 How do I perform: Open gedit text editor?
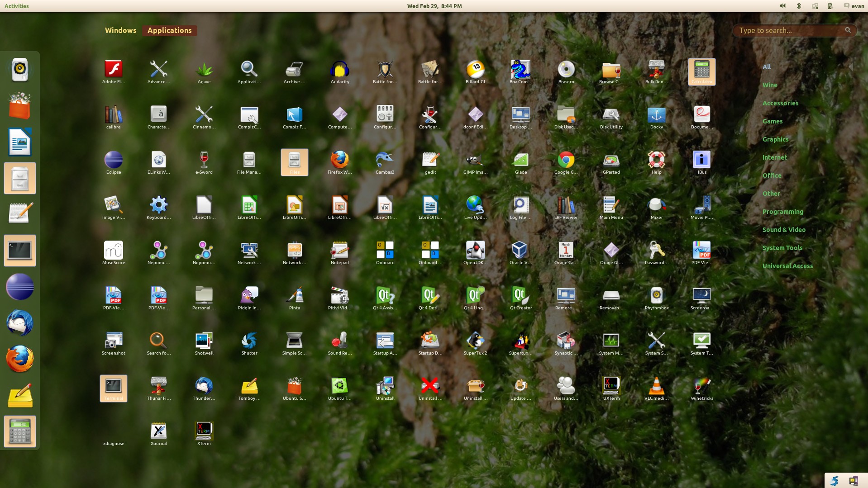[x=430, y=162]
